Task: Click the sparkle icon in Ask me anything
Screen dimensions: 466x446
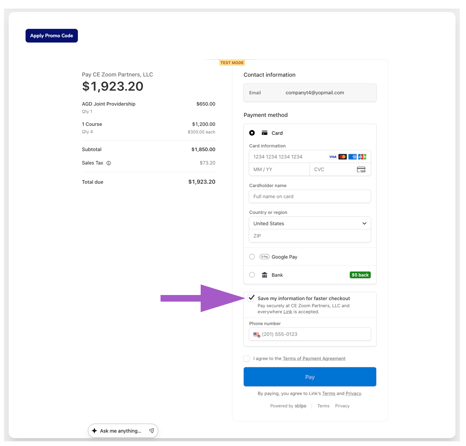Action: 94,431
